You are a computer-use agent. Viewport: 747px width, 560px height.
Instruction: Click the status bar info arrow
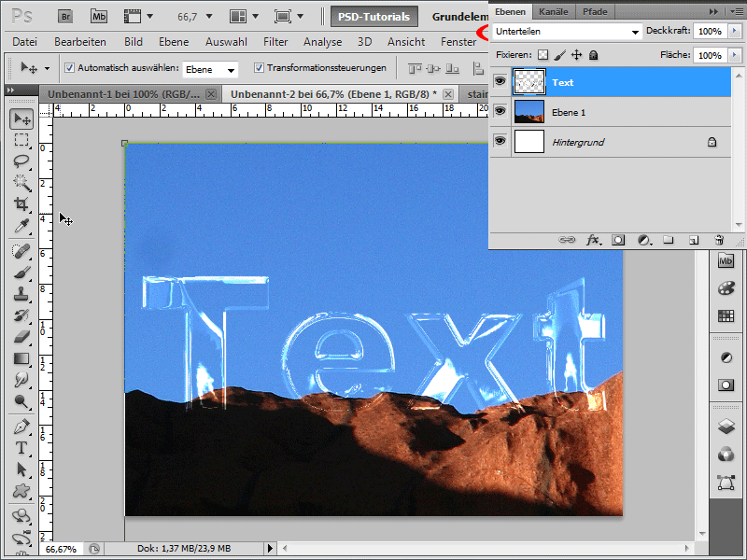pos(270,549)
